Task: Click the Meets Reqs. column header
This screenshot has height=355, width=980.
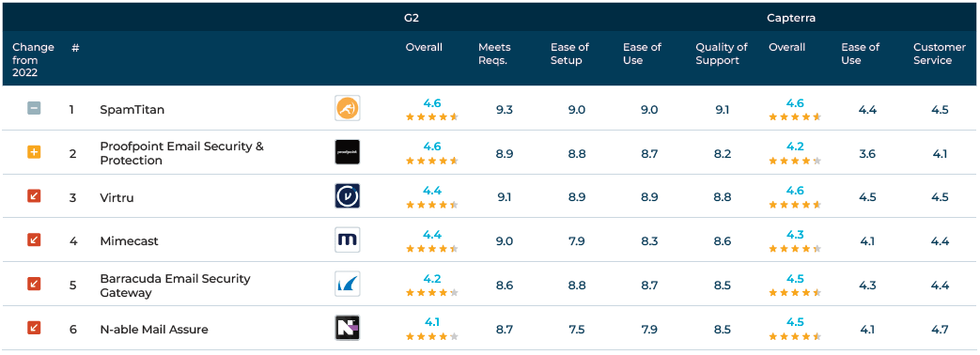Action: point(494,54)
